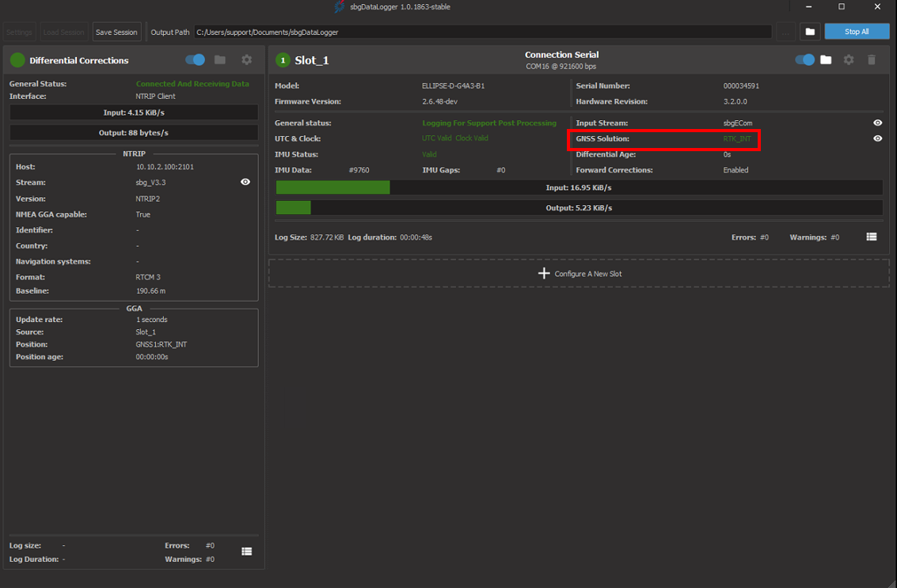This screenshot has width=897, height=588.
Task: Click the Output Path text field
Action: (482, 32)
